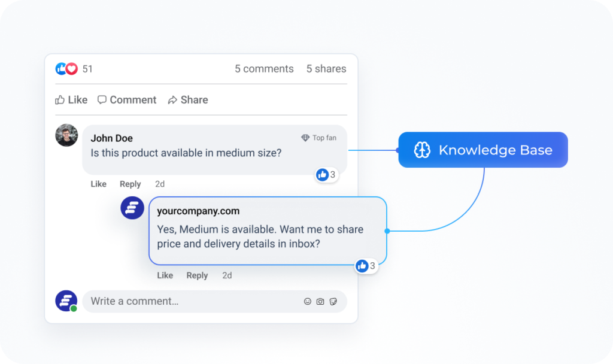Click the brain icon on the Knowledge Base button
613x364 pixels.
[422, 150]
